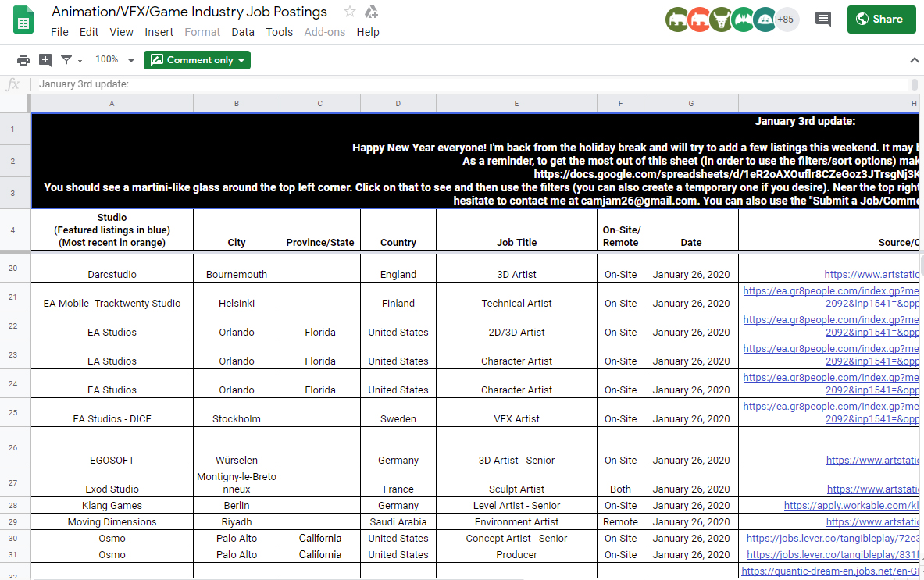Select the Darcstudio cell

[x=112, y=268]
